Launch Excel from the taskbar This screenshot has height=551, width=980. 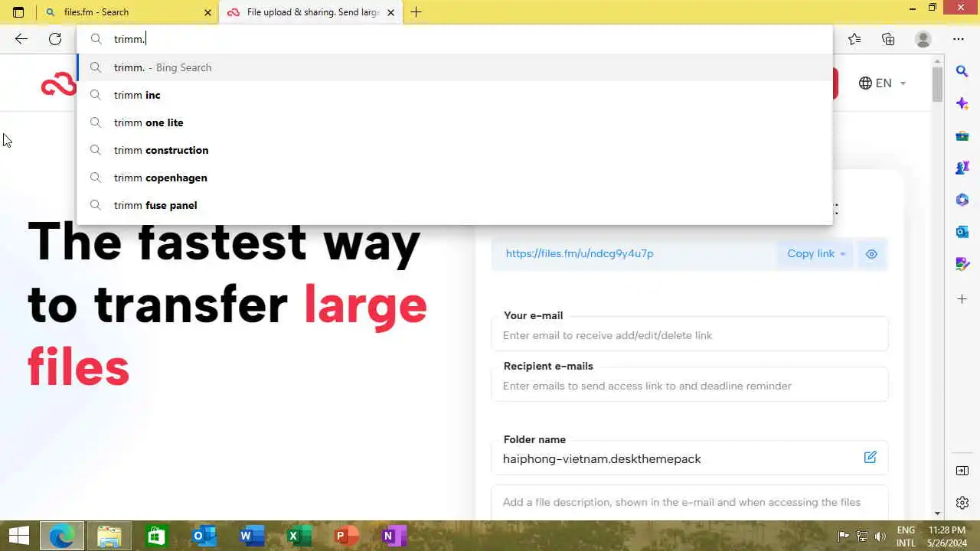(299, 536)
